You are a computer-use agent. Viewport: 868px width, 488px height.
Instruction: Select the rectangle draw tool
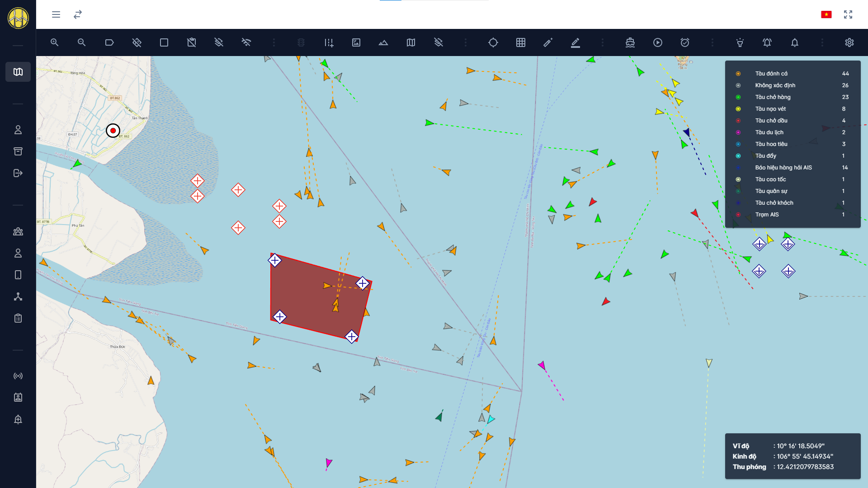point(164,42)
